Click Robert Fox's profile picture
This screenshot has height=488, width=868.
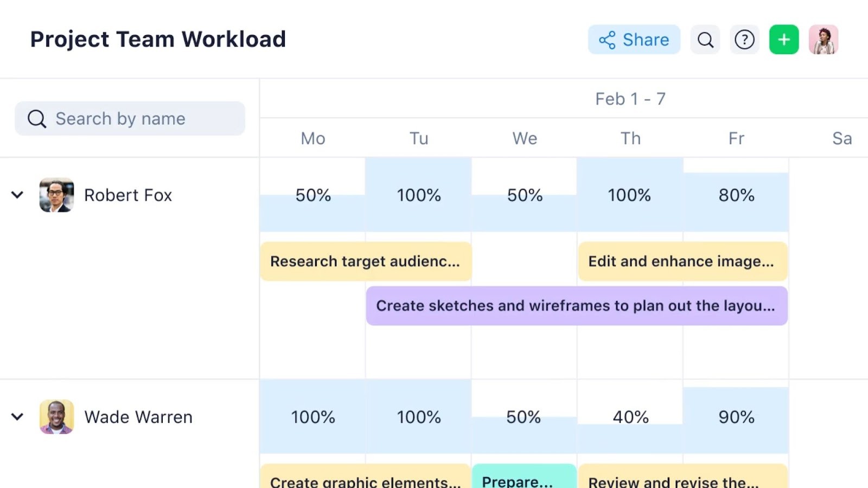tap(56, 195)
